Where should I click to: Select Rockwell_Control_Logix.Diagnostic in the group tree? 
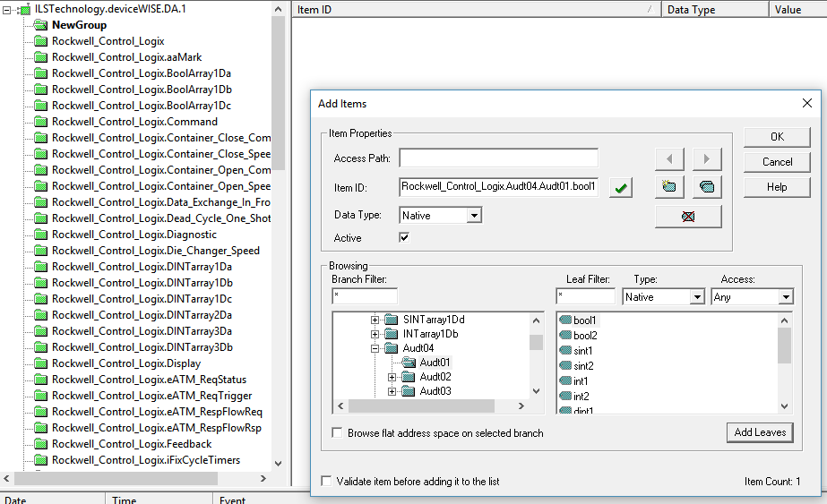134,235
